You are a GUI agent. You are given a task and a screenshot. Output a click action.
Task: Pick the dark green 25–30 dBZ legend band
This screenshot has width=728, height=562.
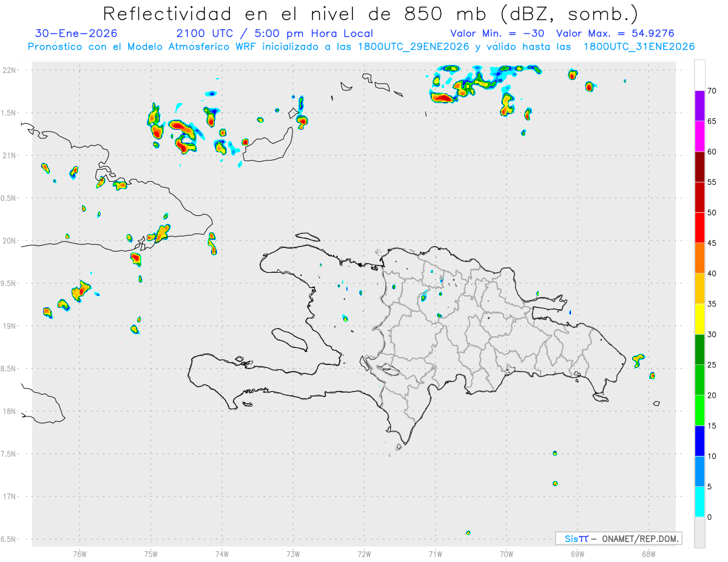pyautogui.click(x=699, y=349)
